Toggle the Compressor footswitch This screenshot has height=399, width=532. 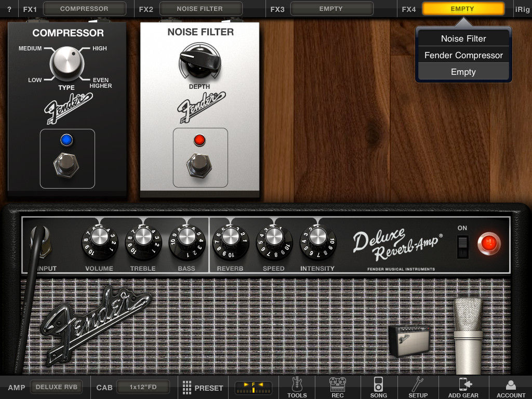coord(66,165)
